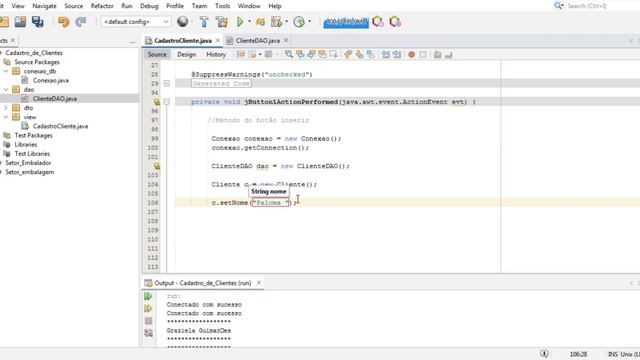640x360 pixels.
Task: Switch to Source view
Action: coord(157,54)
